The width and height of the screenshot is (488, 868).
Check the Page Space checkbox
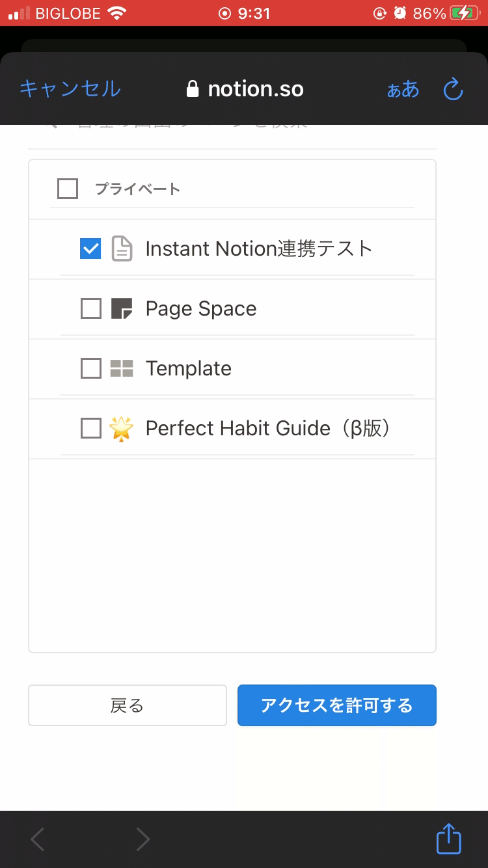[90, 308]
